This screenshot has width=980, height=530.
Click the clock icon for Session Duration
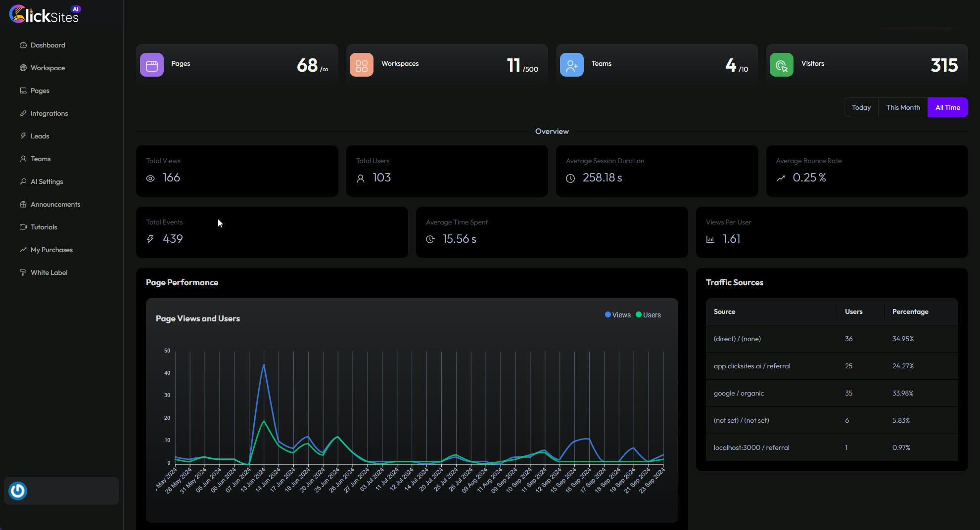point(570,178)
